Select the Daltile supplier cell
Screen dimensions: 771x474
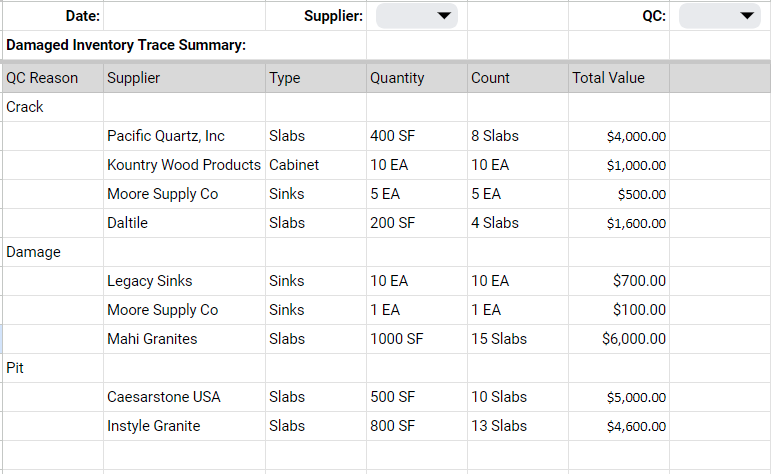pyautogui.click(x=184, y=223)
